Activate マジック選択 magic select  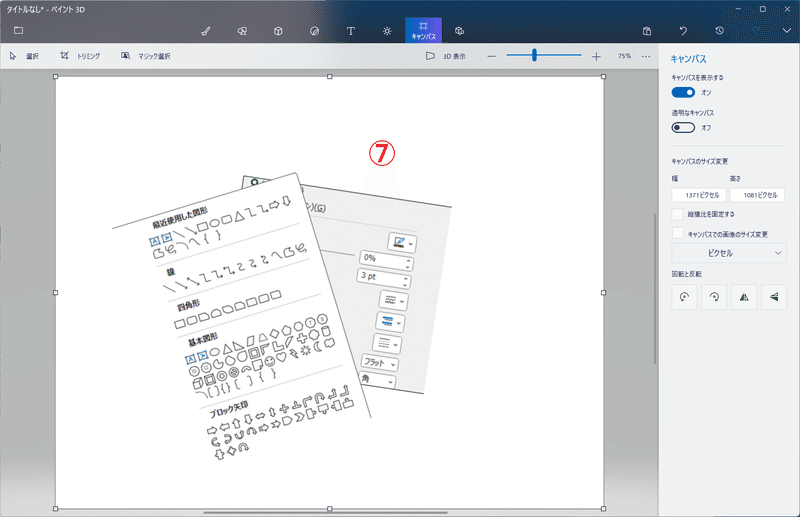pos(145,56)
